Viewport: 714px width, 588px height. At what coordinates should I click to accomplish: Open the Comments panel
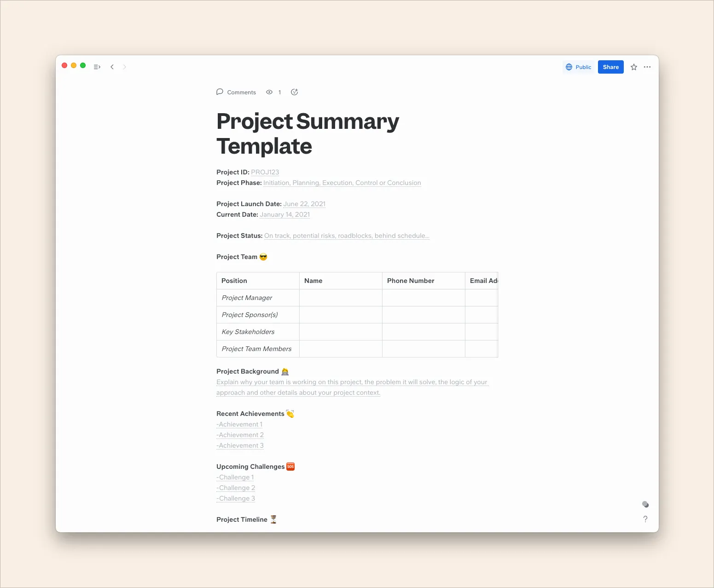click(x=236, y=92)
